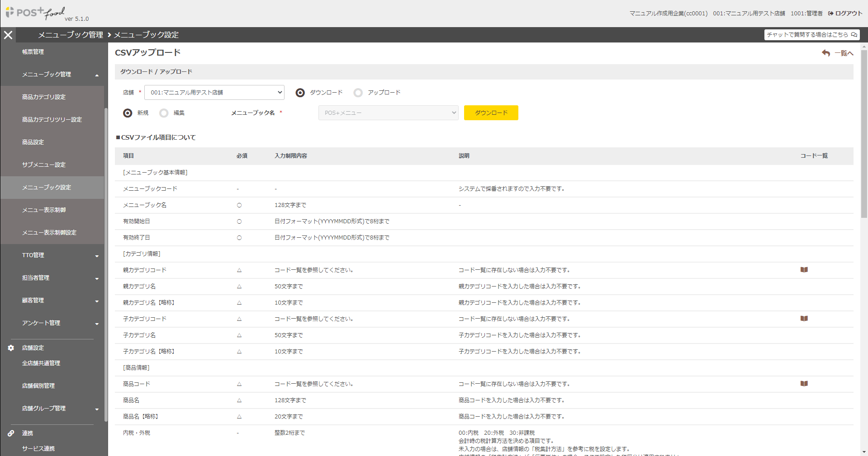Open code list book icon for 子カテゴリコード
This screenshot has width=868, height=456.
(x=804, y=319)
